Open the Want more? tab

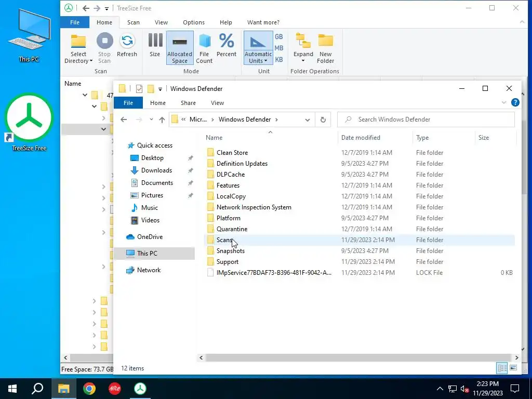pos(263,22)
